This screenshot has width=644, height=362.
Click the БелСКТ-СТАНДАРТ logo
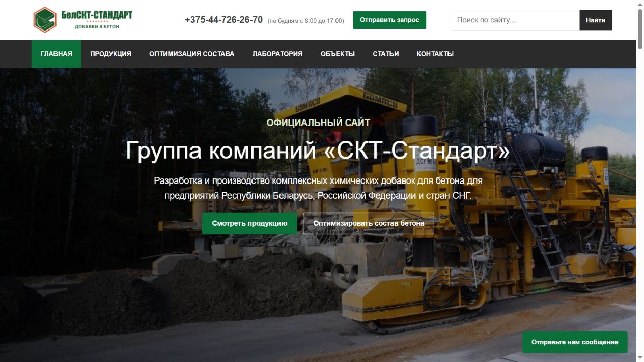coord(82,20)
